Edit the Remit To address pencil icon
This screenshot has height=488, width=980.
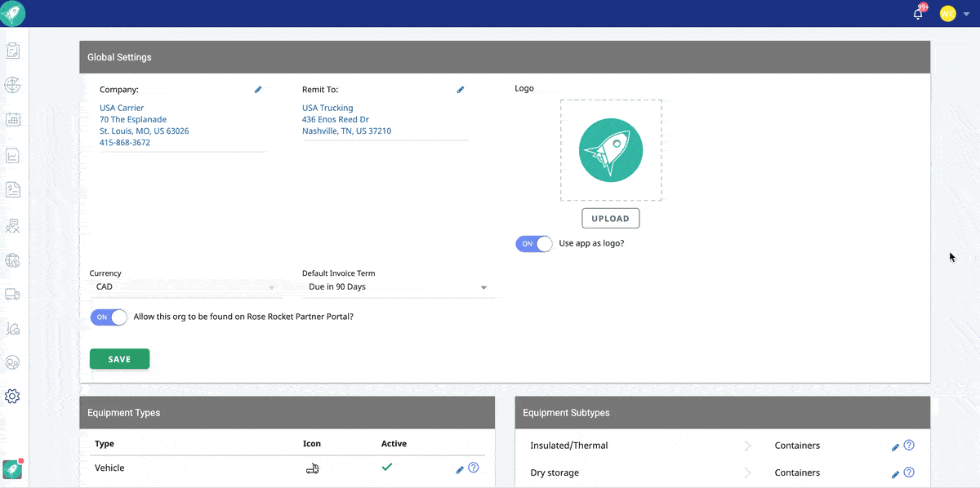460,89
